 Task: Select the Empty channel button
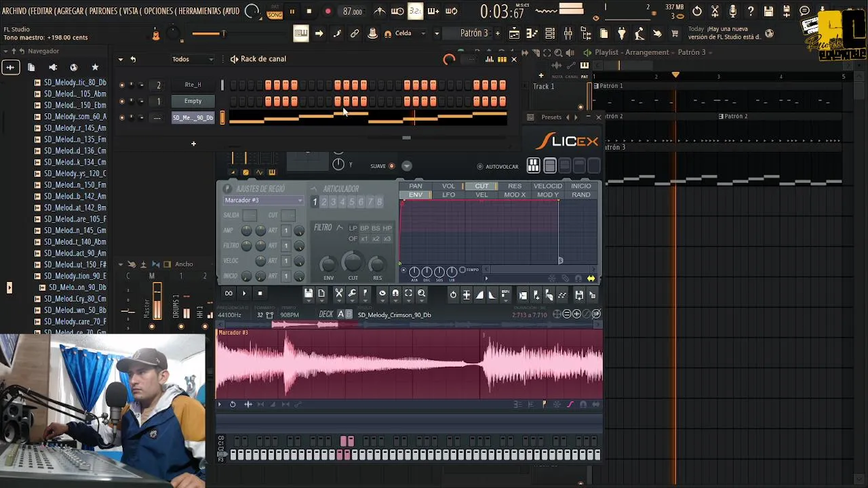click(193, 101)
